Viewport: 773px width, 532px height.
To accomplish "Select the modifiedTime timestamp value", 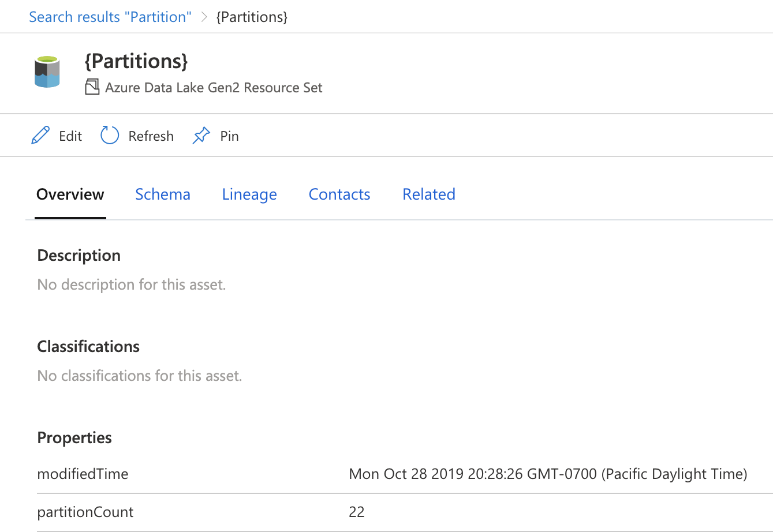I will coord(548,474).
